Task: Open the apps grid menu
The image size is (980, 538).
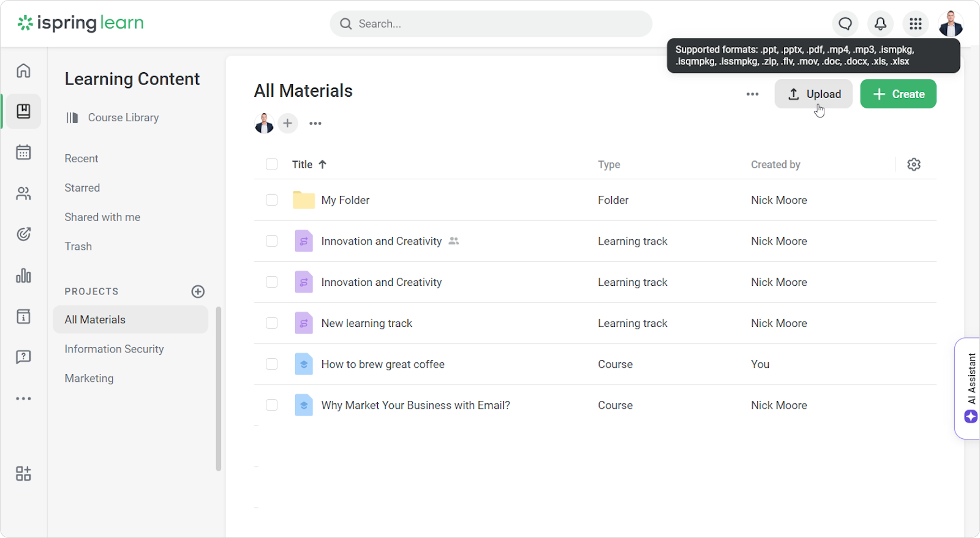Action: tap(916, 24)
